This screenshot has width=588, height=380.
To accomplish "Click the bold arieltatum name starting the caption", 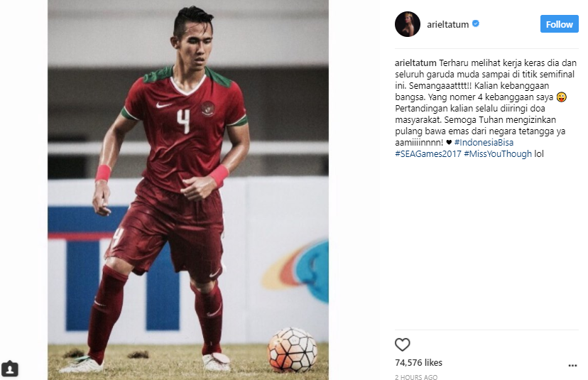I will pos(415,63).
